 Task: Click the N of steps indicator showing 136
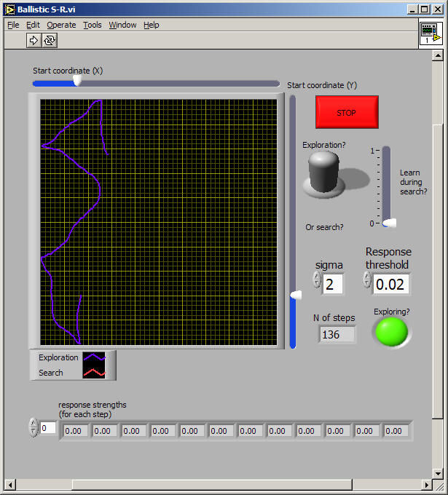[x=337, y=334]
